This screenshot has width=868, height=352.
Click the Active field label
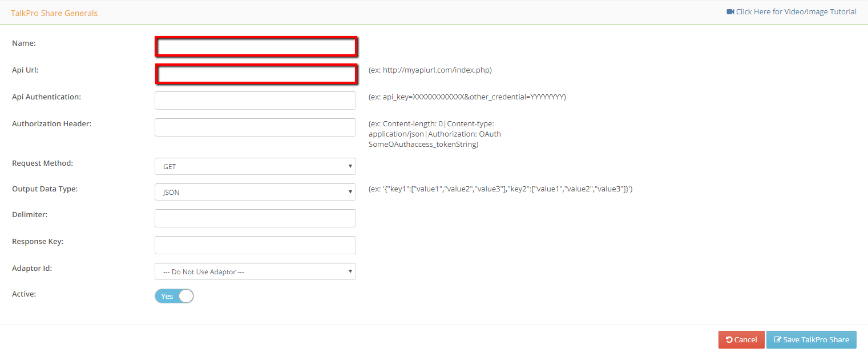tap(24, 294)
